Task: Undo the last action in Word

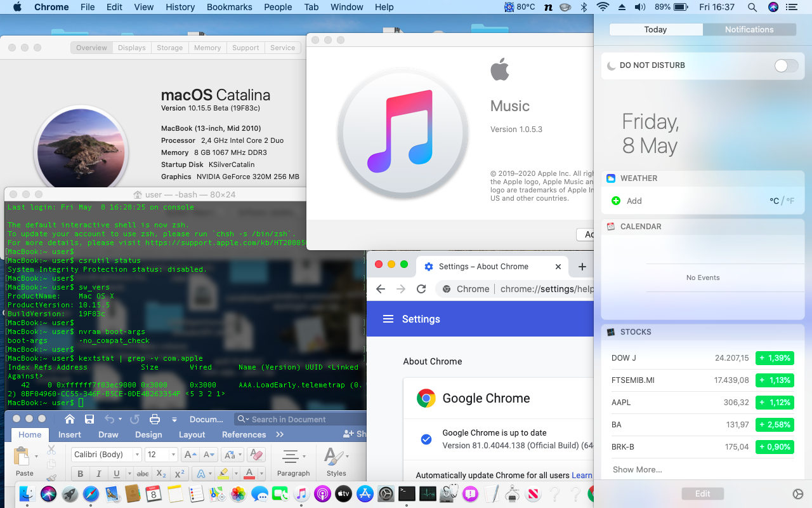Action: pos(109,419)
